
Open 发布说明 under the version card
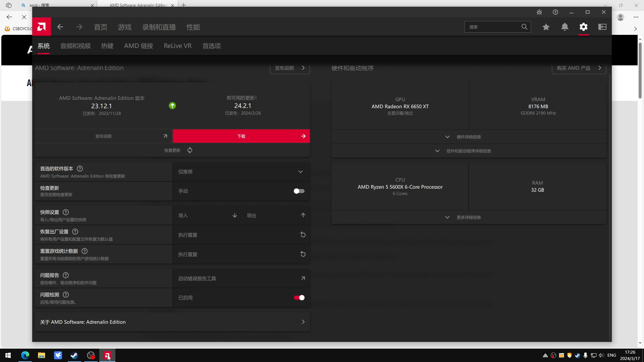[x=104, y=136]
